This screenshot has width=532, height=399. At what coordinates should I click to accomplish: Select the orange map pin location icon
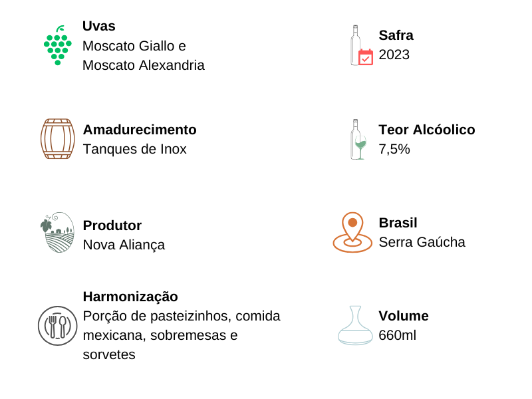(x=352, y=232)
